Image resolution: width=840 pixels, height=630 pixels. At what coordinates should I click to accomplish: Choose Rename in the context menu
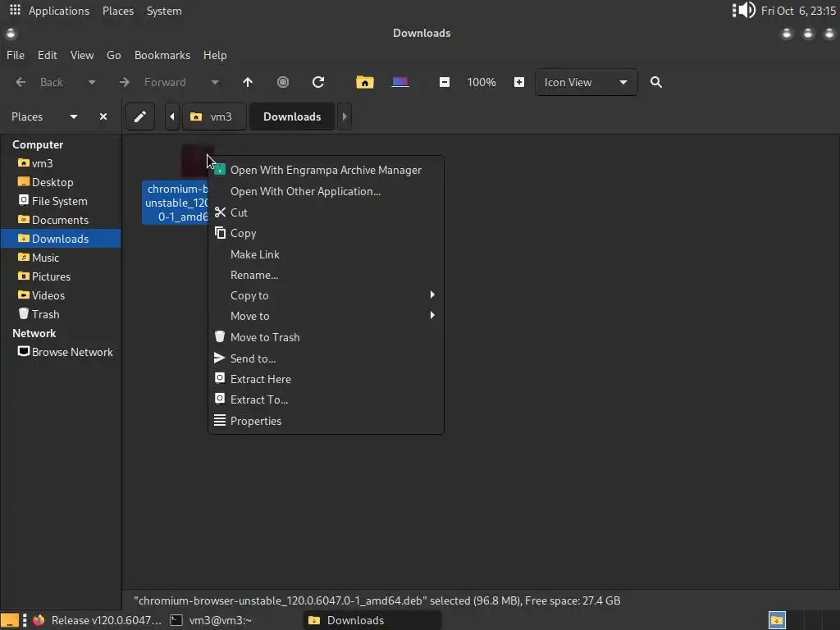tap(326, 275)
